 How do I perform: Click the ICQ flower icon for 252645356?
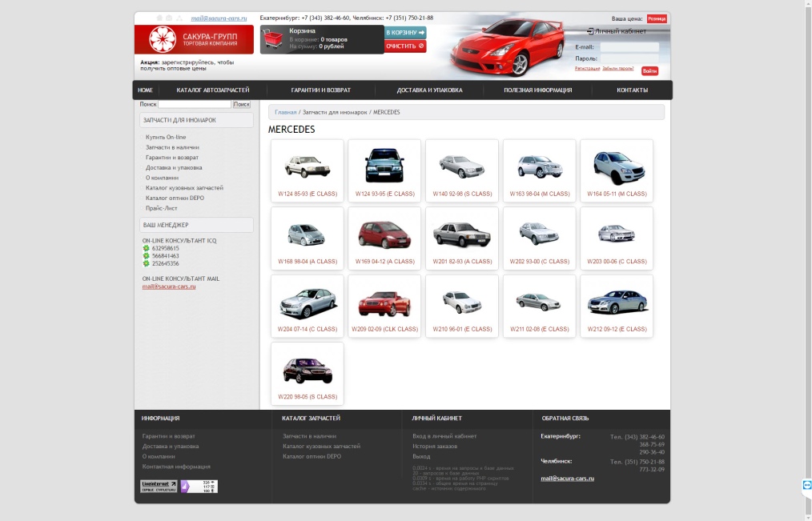click(x=146, y=263)
